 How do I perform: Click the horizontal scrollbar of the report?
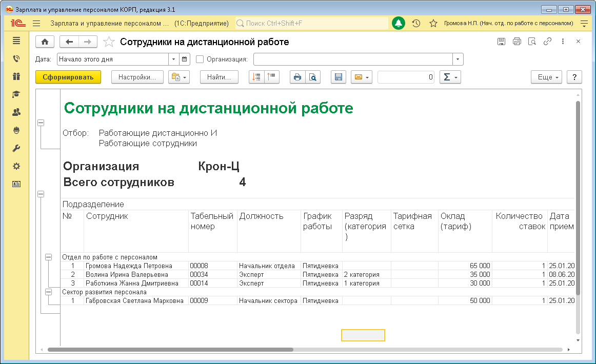point(170,350)
